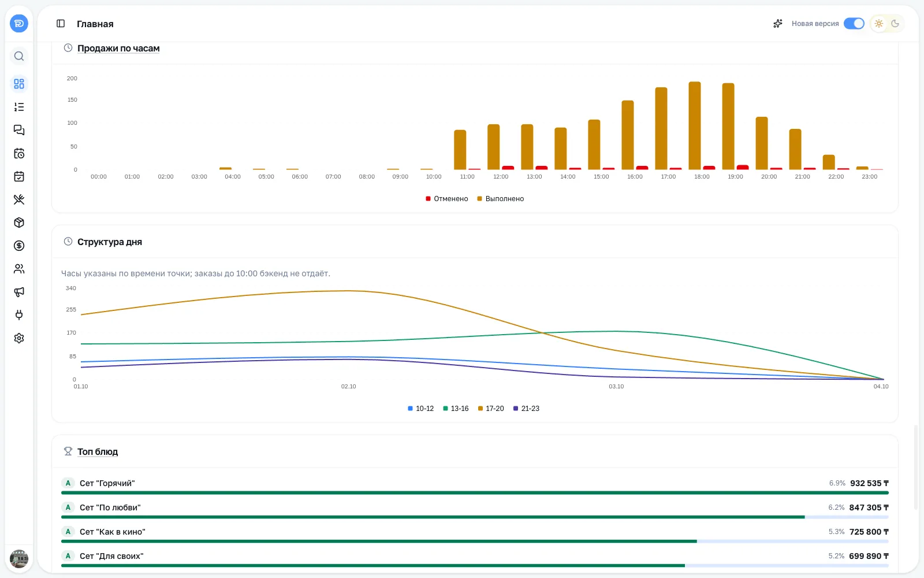The image size is (924, 578).
Task: Open Продажи по часам heading link
Action: tap(118, 49)
